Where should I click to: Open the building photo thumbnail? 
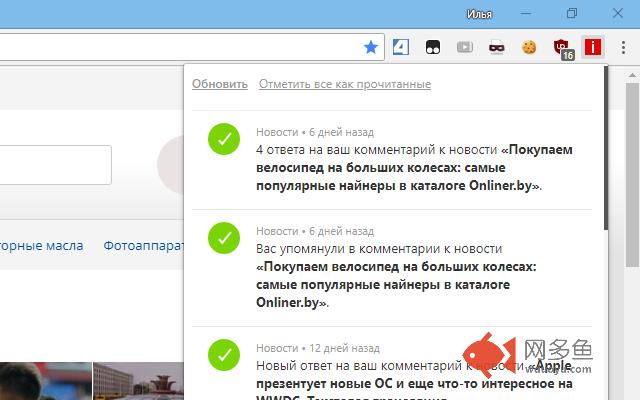point(138,381)
